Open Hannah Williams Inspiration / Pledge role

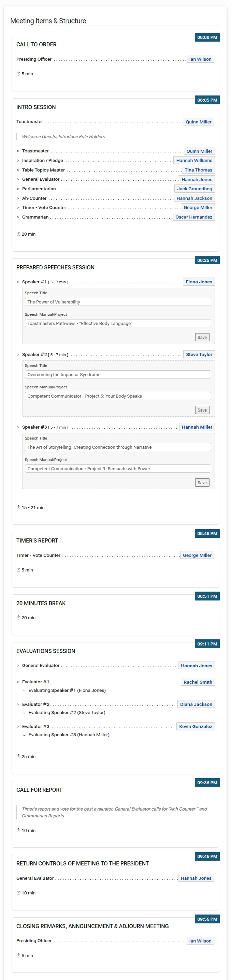pyautogui.click(x=194, y=161)
